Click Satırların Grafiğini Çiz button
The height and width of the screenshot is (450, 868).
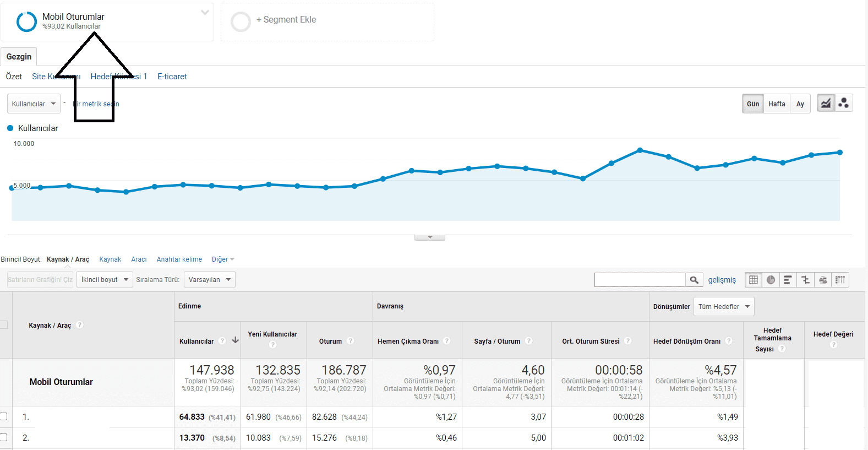40,280
